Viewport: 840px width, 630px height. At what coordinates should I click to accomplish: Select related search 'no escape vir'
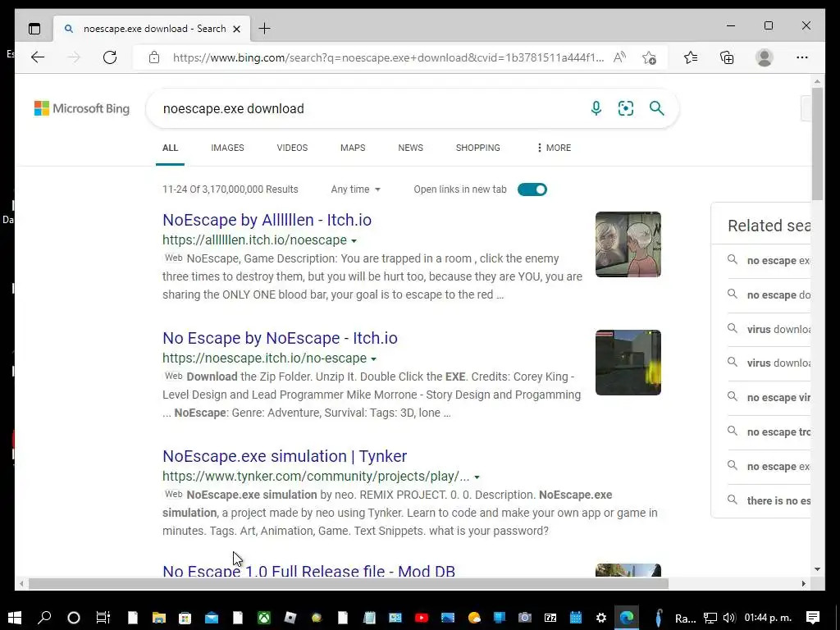point(769,398)
